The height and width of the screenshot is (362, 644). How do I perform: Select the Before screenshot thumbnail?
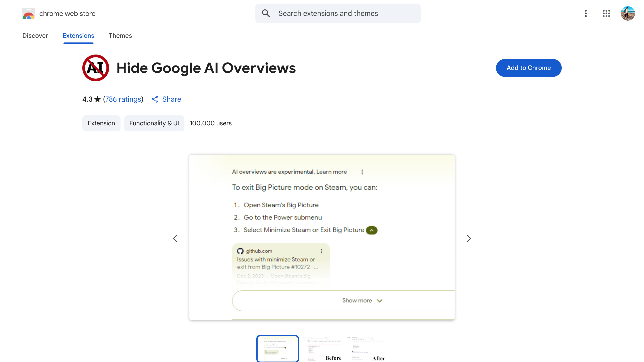[x=322, y=349]
